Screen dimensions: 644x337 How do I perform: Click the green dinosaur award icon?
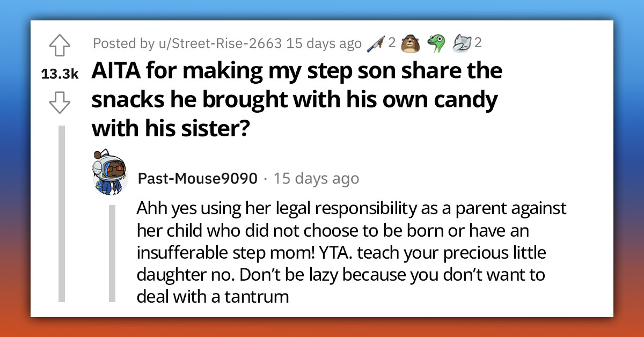436,43
